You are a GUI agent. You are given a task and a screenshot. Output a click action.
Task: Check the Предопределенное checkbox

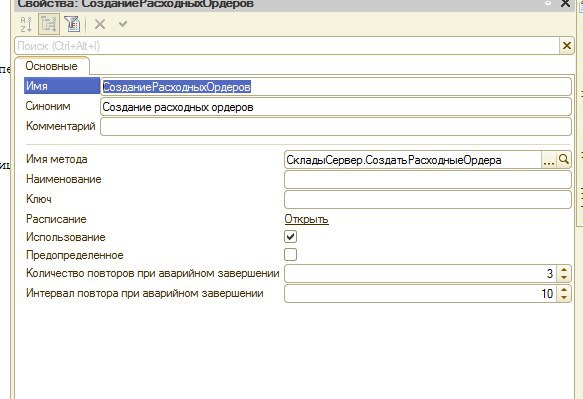pos(290,255)
